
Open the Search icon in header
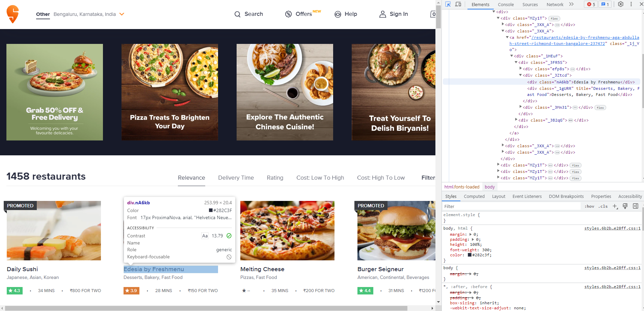tap(238, 14)
